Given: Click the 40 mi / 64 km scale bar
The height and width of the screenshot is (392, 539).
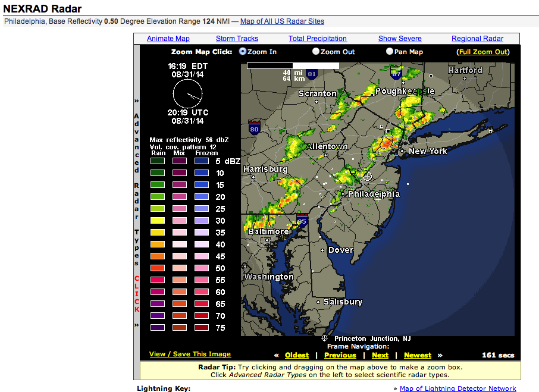Looking at the screenshot, I should pyautogui.click(x=293, y=65).
